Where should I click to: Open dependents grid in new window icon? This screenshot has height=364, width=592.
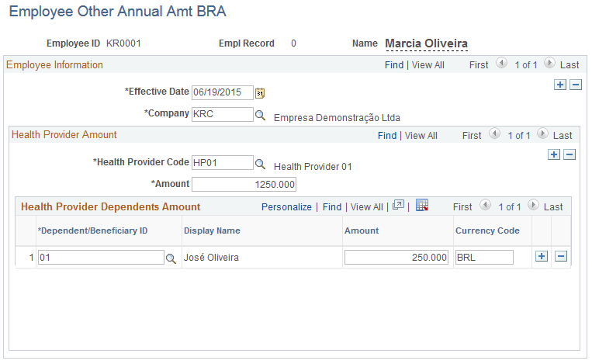click(399, 206)
